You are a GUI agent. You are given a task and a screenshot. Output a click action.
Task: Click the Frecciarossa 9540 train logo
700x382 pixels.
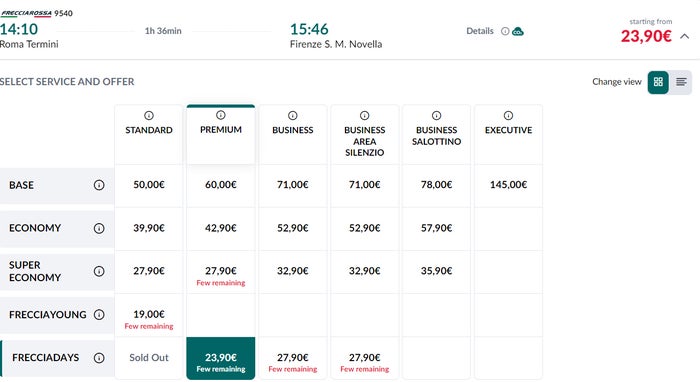tap(26, 13)
